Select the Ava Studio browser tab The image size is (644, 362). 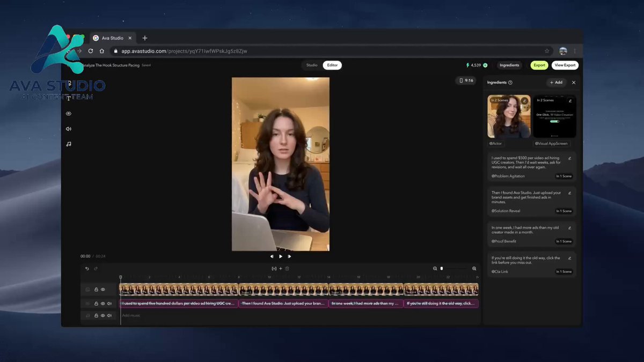click(x=113, y=38)
